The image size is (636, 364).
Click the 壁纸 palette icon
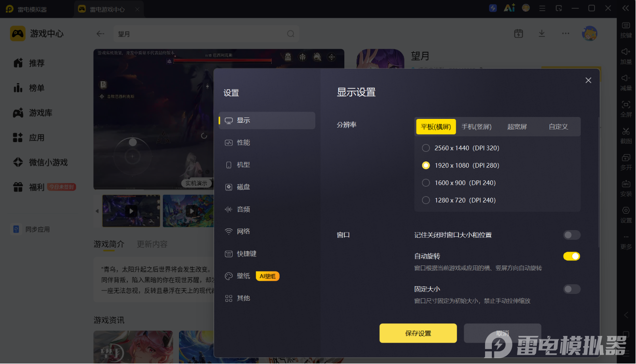click(229, 276)
